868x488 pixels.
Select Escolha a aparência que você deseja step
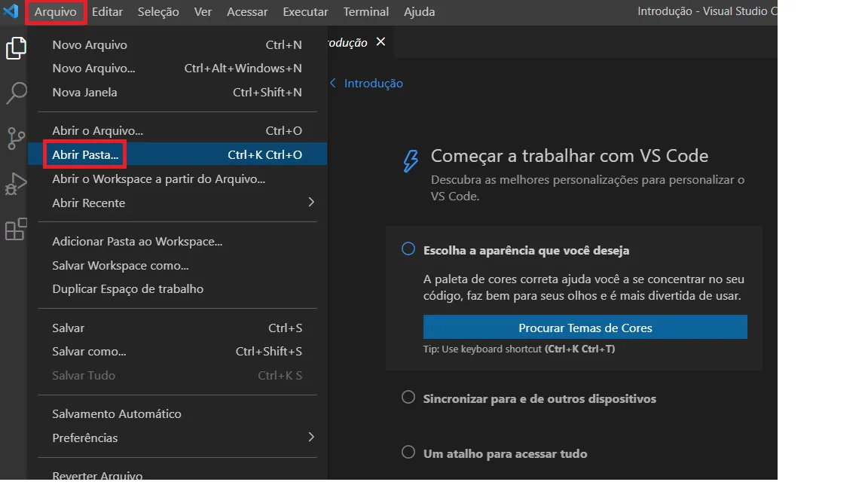click(526, 251)
